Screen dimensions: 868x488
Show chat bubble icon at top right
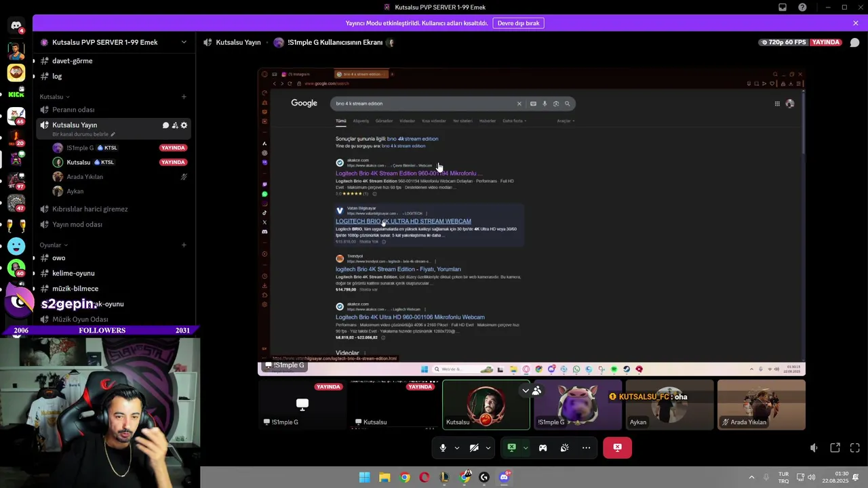pyautogui.click(x=854, y=42)
